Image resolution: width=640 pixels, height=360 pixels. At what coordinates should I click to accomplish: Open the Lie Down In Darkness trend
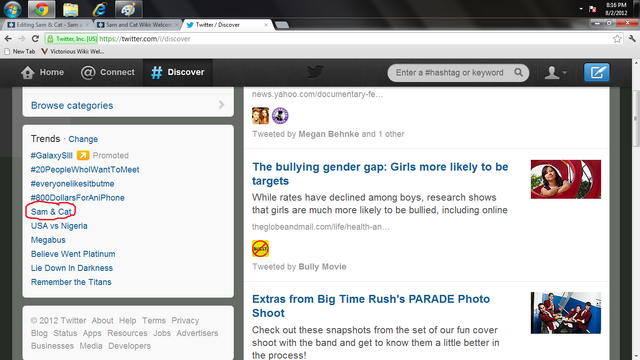point(72,268)
